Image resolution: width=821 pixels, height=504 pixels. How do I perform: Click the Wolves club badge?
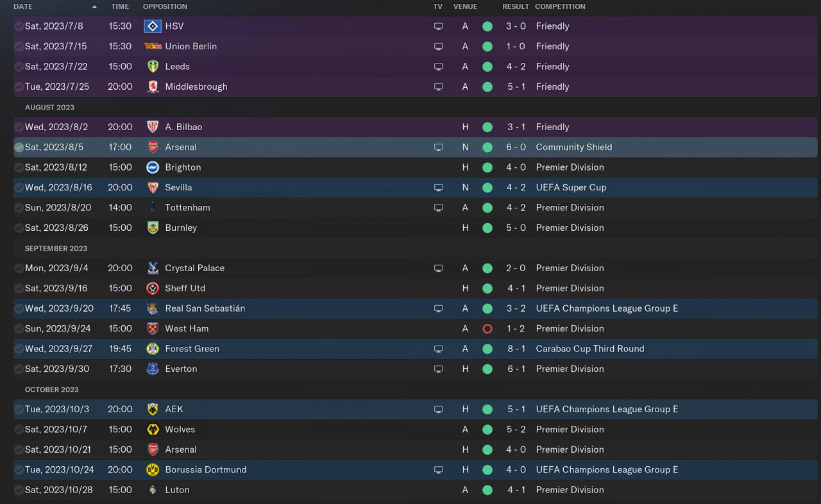click(153, 429)
